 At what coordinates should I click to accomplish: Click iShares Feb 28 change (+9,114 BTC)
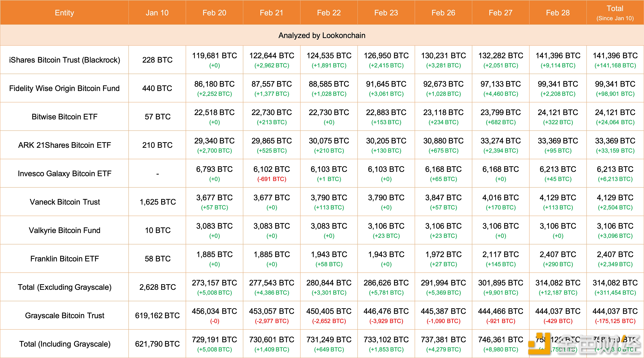(x=558, y=65)
